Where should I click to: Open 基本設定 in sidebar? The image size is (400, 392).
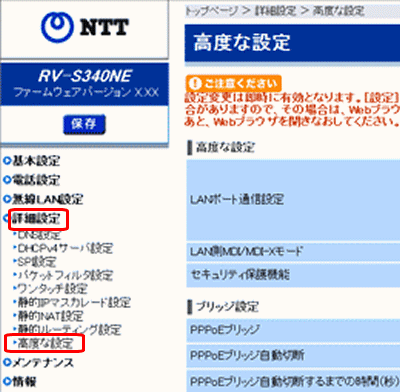pyautogui.click(x=36, y=161)
